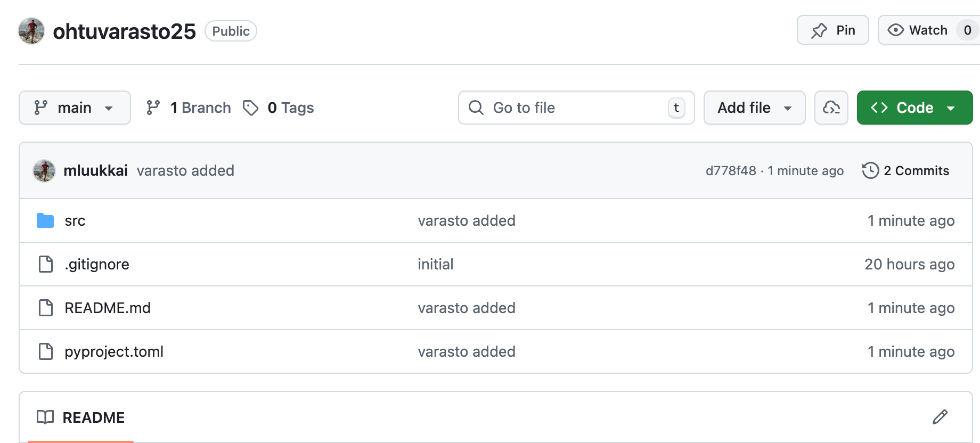Click the file icon beside README.md
980x443 pixels.
pos(46,308)
